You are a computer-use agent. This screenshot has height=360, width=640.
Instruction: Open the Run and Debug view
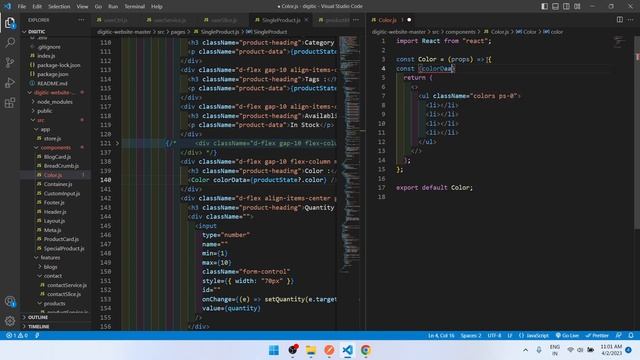(x=10, y=82)
